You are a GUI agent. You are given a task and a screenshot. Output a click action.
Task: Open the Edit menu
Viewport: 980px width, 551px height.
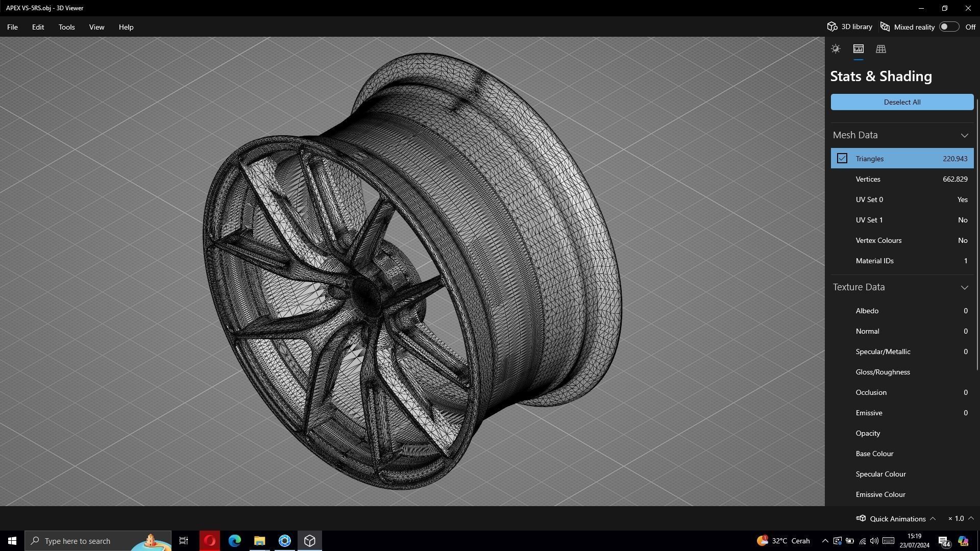click(x=38, y=27)
